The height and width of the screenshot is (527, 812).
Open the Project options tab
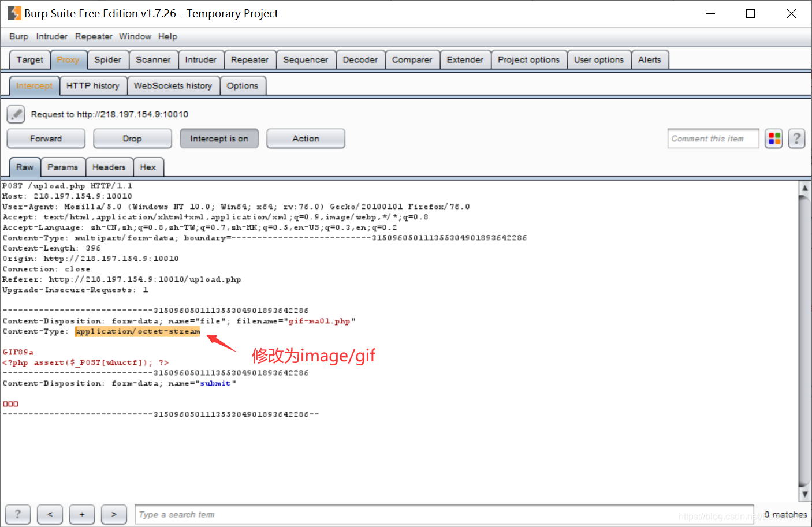[x=528, y=59]
